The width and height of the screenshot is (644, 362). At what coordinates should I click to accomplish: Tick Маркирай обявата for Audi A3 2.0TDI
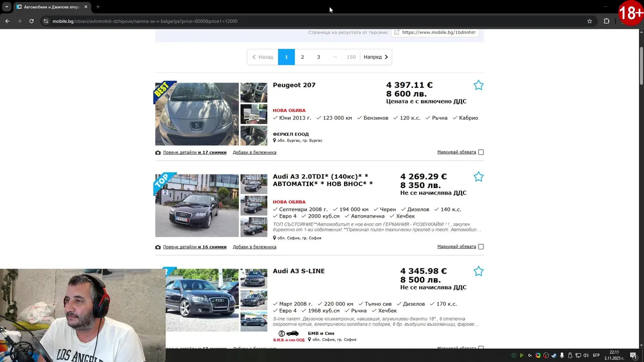click(481, 247)
